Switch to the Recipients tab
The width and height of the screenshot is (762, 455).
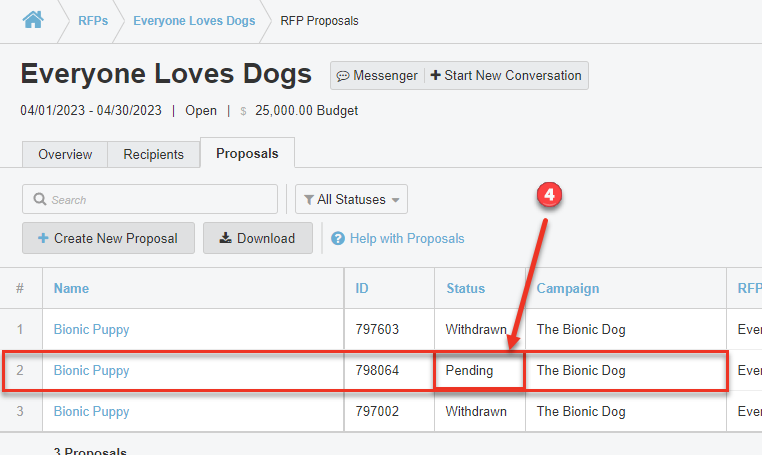153,154
